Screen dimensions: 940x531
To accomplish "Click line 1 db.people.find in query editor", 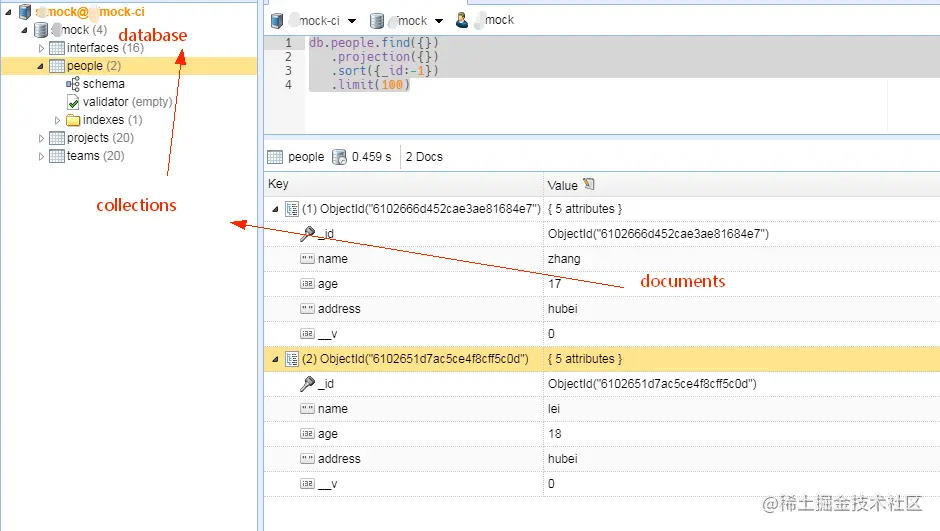I will click(x=373, y=43).
